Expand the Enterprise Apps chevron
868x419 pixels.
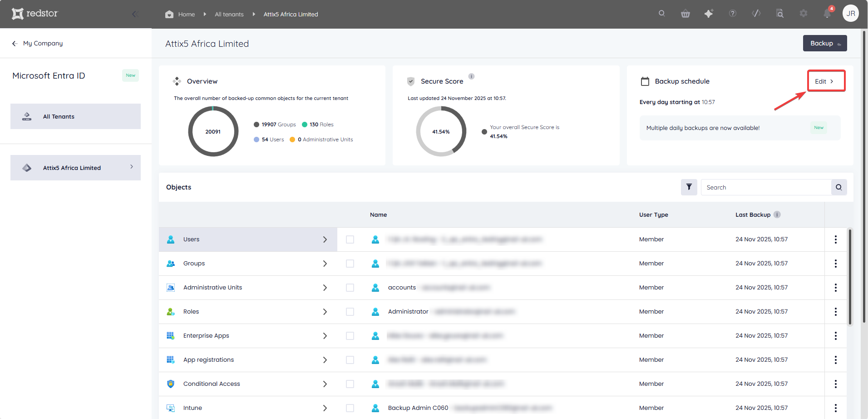coord(325,336)
